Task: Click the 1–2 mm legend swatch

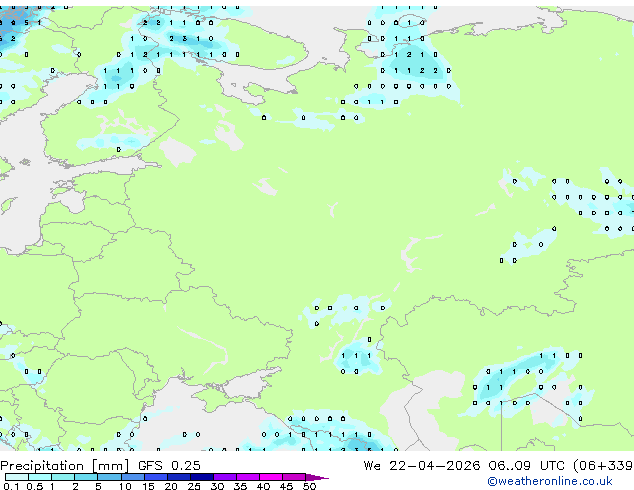Action: (x=63, y=477)
